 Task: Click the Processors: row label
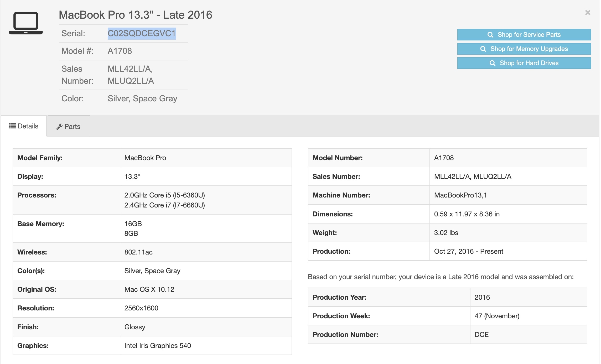tap(37, 195)
